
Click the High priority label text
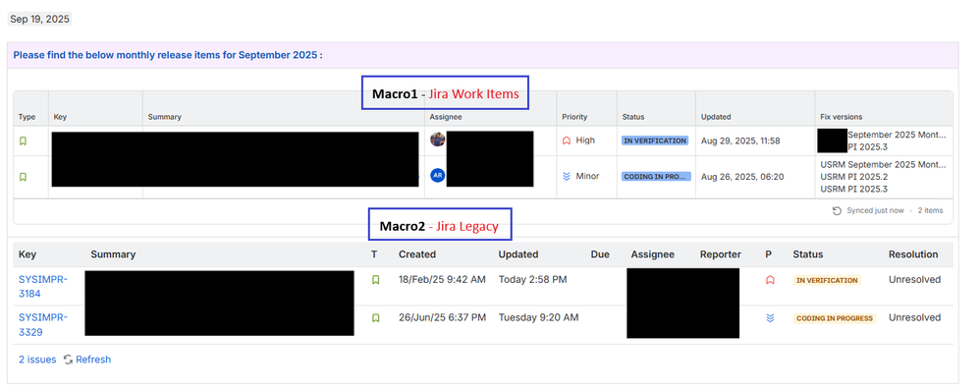(585, 140)
